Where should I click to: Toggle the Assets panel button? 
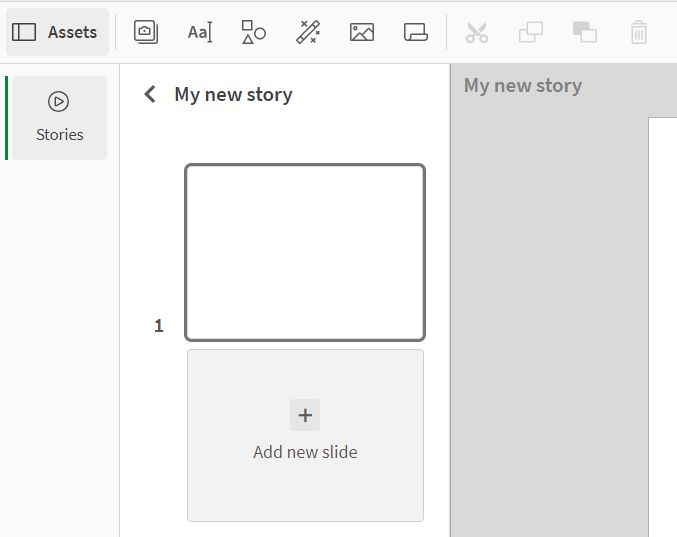coord(56,32)
